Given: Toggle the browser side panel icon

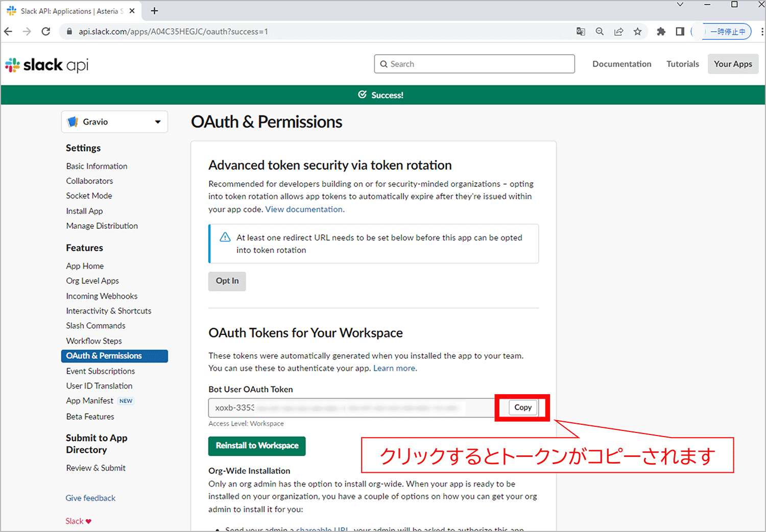Looking at the screenshot, I should pos(680,32).
